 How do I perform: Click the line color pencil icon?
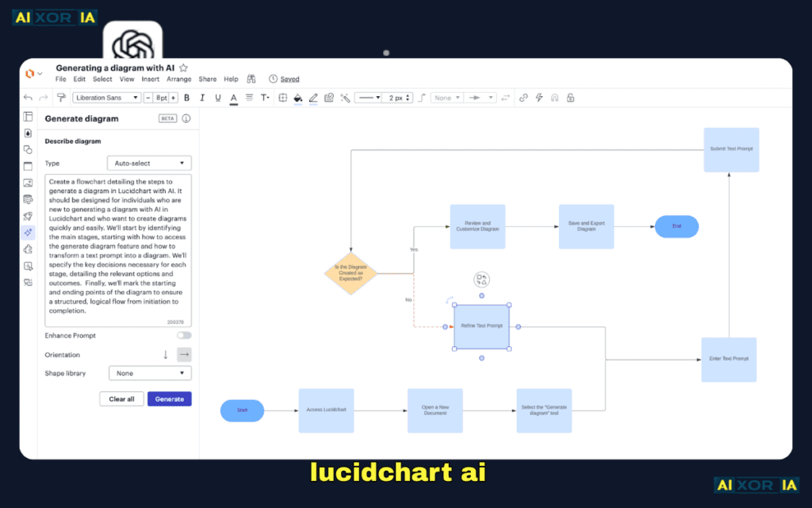pos(312,97)
